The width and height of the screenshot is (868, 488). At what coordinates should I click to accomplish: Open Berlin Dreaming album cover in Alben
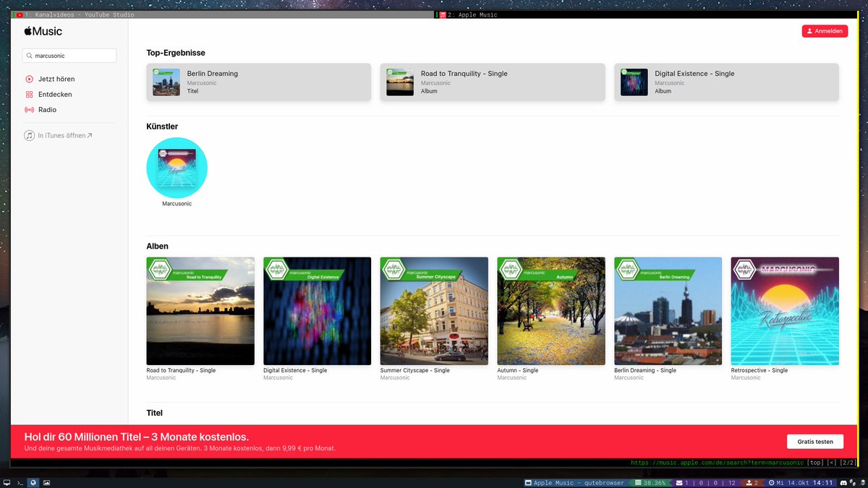click(x=668, y=311)
